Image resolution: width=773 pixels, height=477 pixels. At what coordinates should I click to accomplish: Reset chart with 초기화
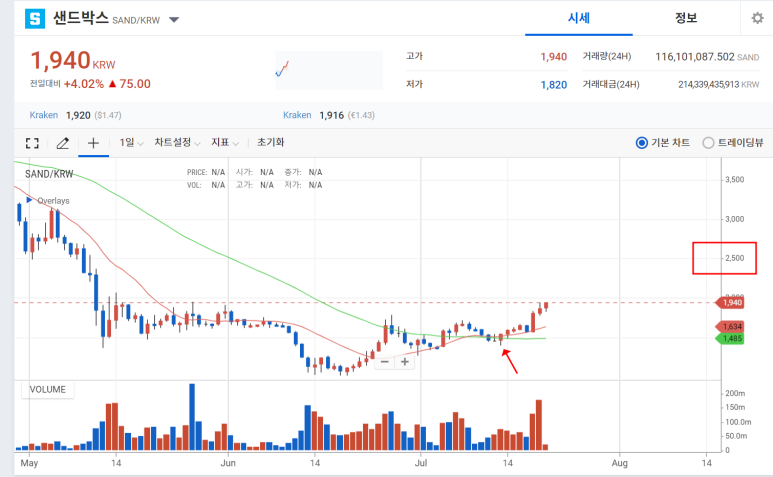click(271, 142)
